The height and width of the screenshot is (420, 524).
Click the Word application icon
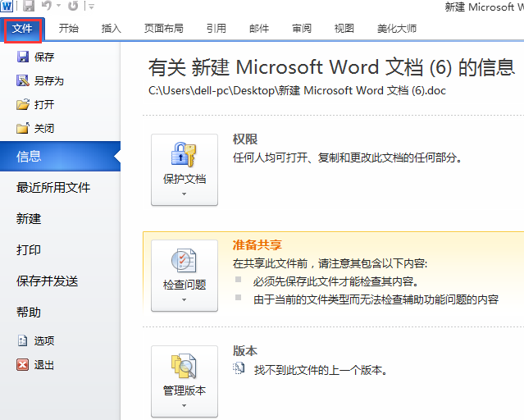coord(7,7)
